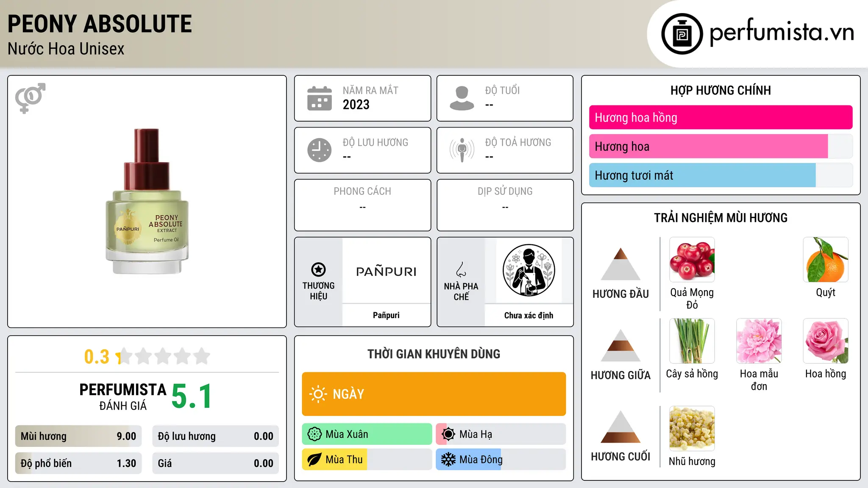Click the calendar icon beside Năm ra mắt
Image resolution: width=868 pixels, height=488 pixels.
pos(320,98)
